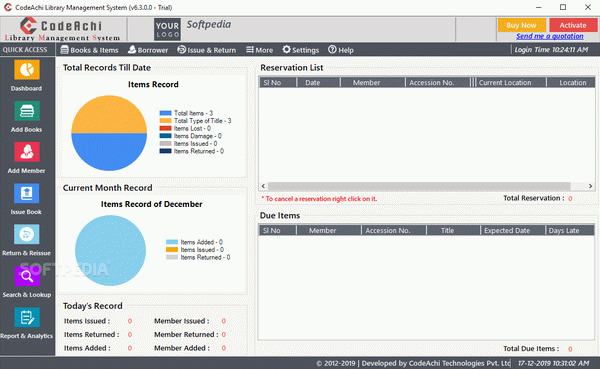600x369 pixels.
Task: Click the Softpedia library name text
Action: click(209, 24)
